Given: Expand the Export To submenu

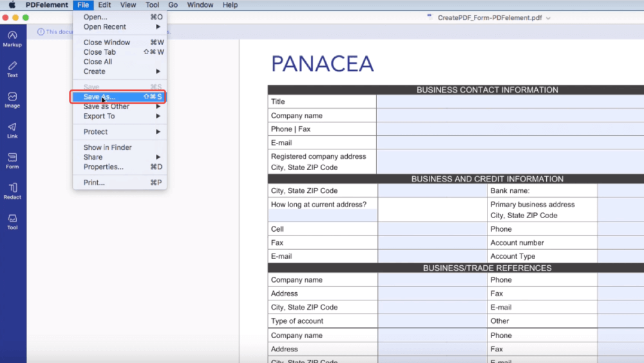Looking at the screenshot, I should point(120,116).
